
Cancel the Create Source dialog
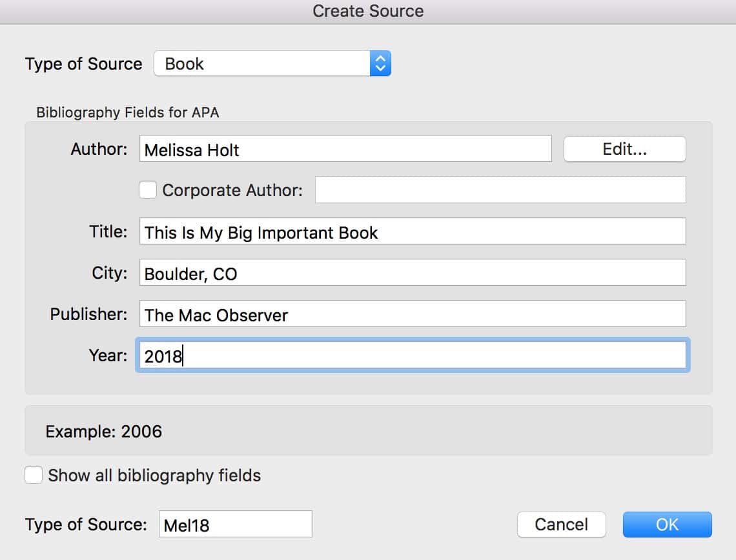point(561,525)
